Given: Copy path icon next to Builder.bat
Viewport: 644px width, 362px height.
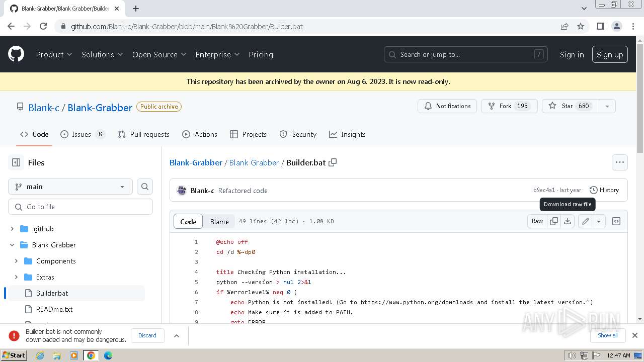Looking at the screenshot, I should (333, 162).
